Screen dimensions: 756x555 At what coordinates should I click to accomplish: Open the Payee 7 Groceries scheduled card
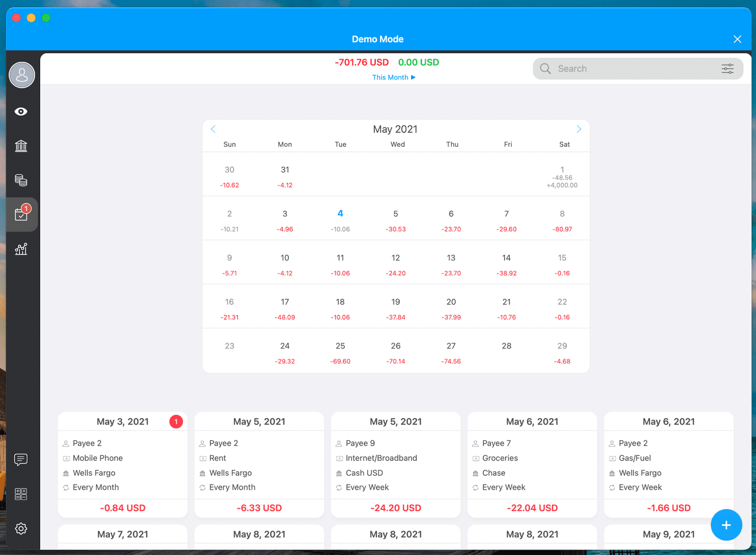[x=532, y=465]
